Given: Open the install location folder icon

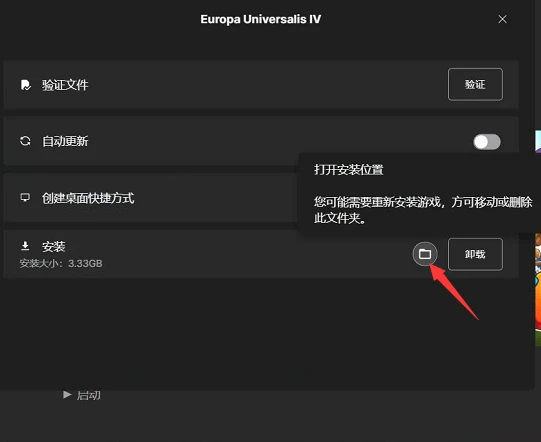Looking at the screenshot, I should coord(425,254).
